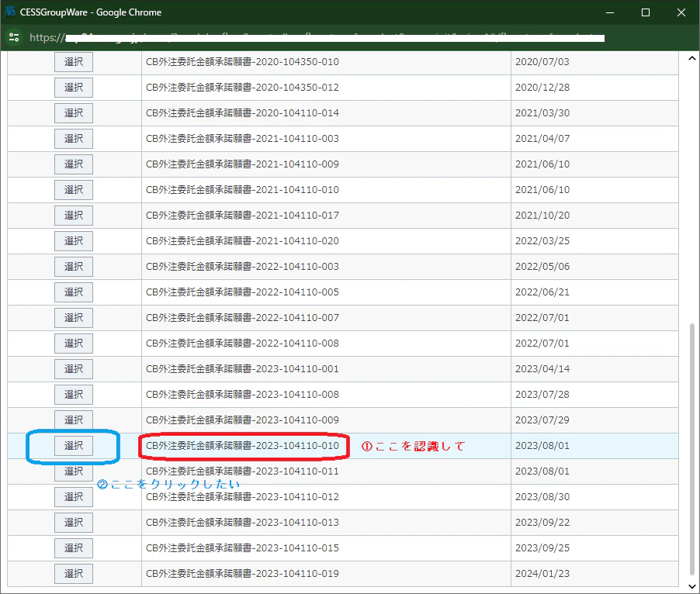Screen dimensions: 700x594
Task: Click the URL in the address bar
Action: coord(310,36)
